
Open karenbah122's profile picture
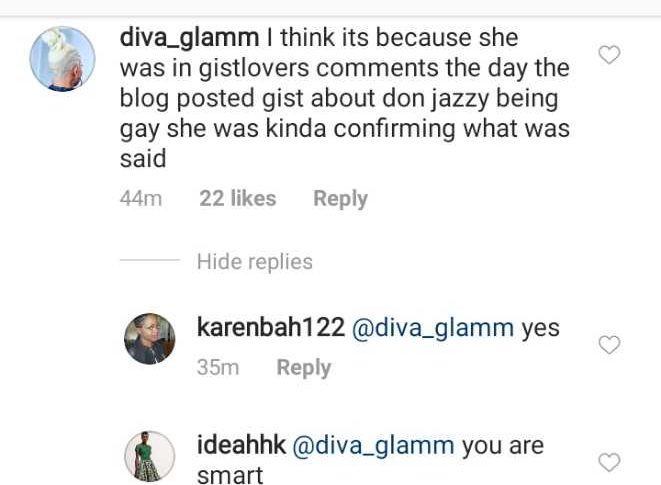150,339
